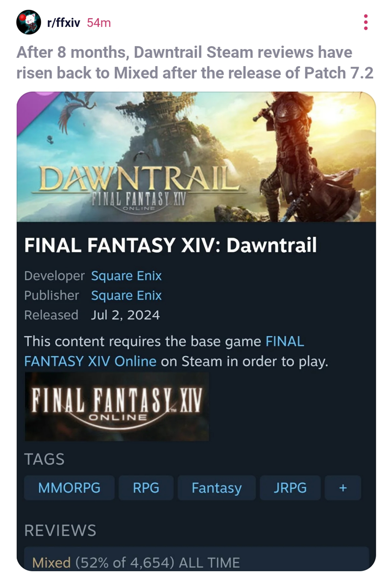Click the FINAL FANTASY XIV: Dawntrail heading

[170, 245]
